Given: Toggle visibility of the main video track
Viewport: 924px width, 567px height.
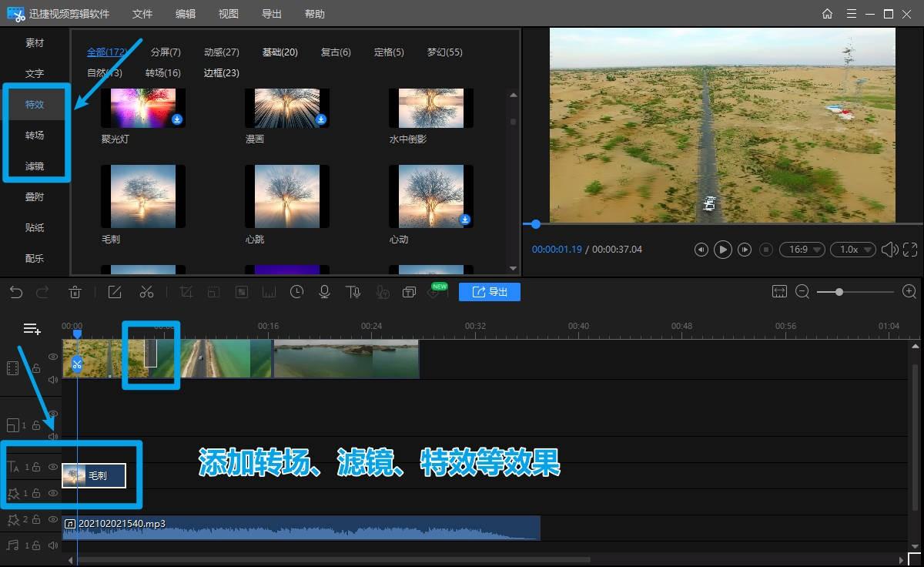Looking at the screenshot, I should [53, 357].
